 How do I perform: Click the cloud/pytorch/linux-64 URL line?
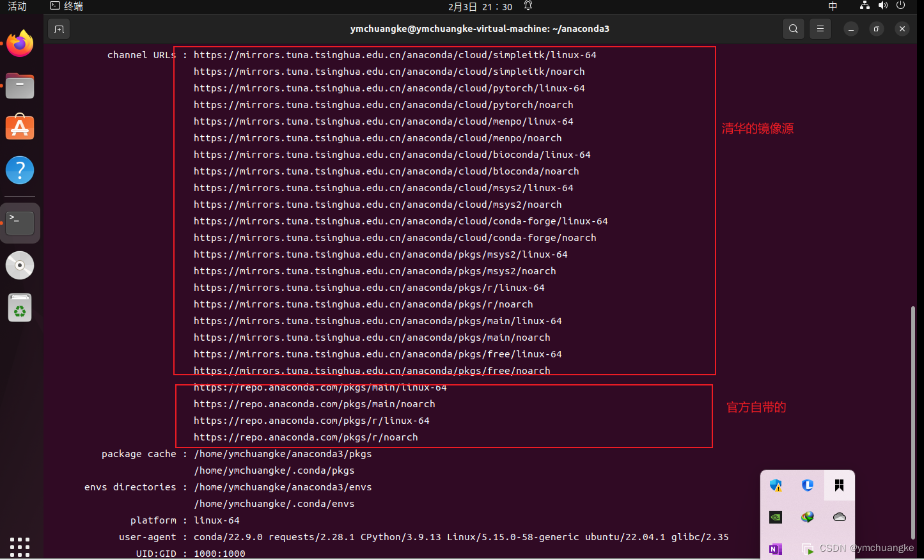389,88
